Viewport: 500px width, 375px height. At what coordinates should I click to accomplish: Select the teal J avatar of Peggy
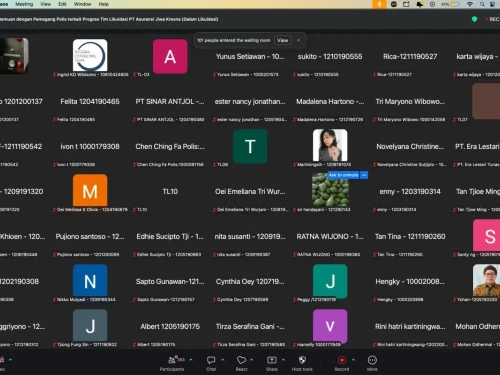click(330, 281)
